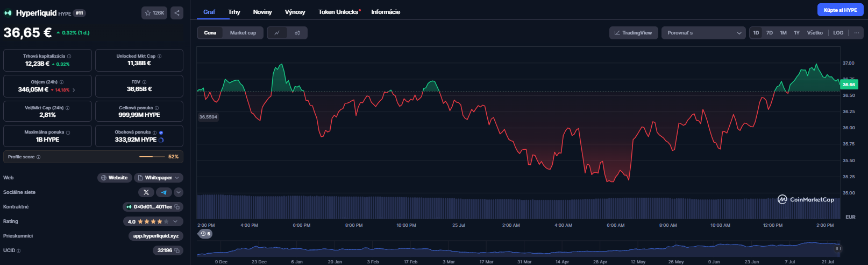The width and height of the screenshot is (868, 265).
Task: Click the Kúpte si HYPE button
Action: click(x=840, y=10)
